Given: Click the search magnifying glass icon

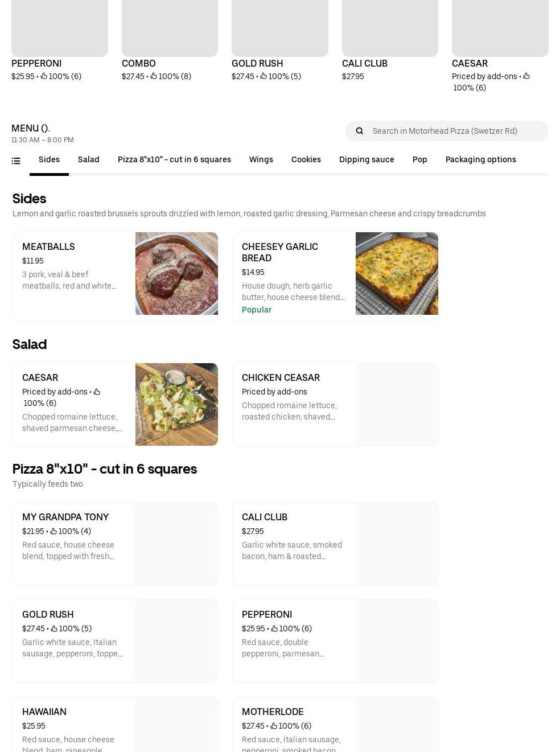Looking at the screenshot, I should [359, 130].
